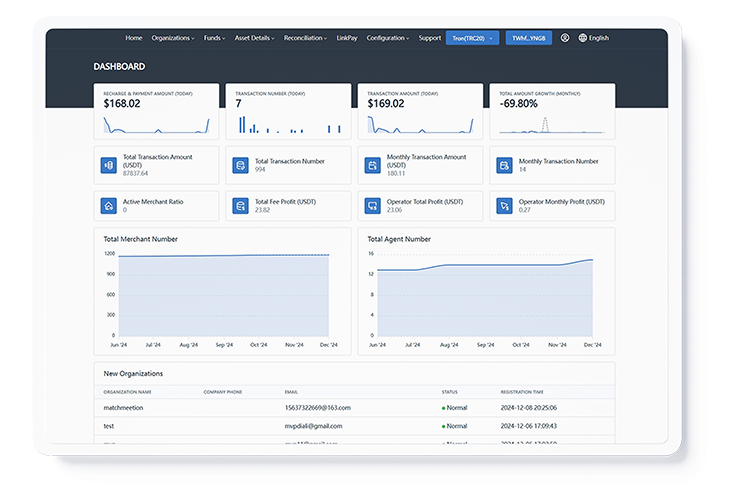This screenshot has width=730, height=500.
Task: Click the Transaction Number bar chart
Action: pyautogui.click(x=289, y=125)
